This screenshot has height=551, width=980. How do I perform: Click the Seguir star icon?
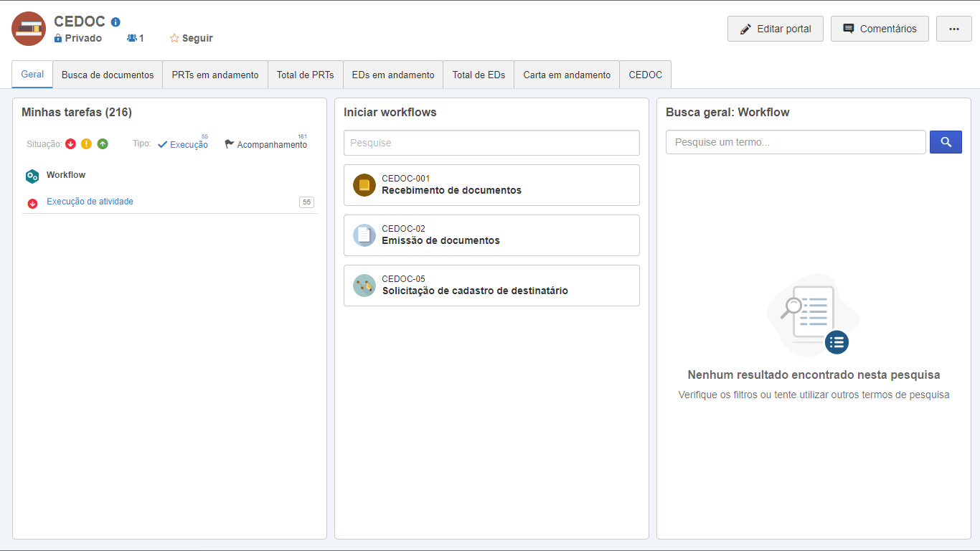[174, 38]
